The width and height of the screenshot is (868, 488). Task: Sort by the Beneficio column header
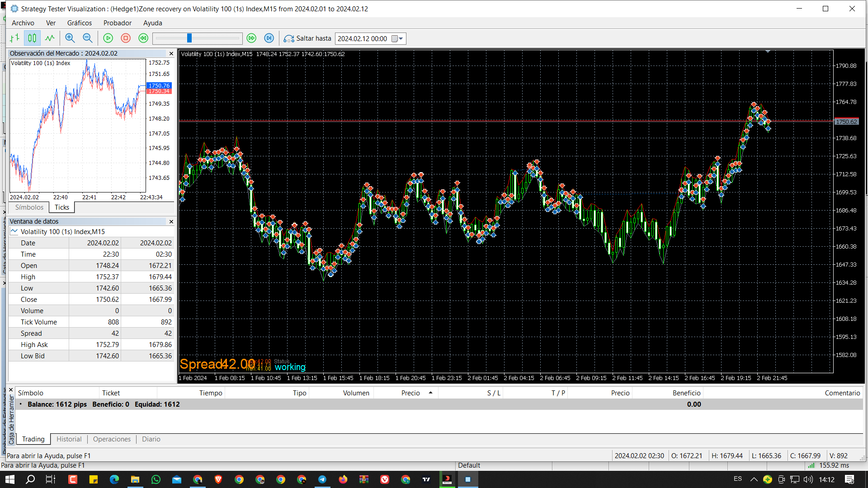point(668,393)
